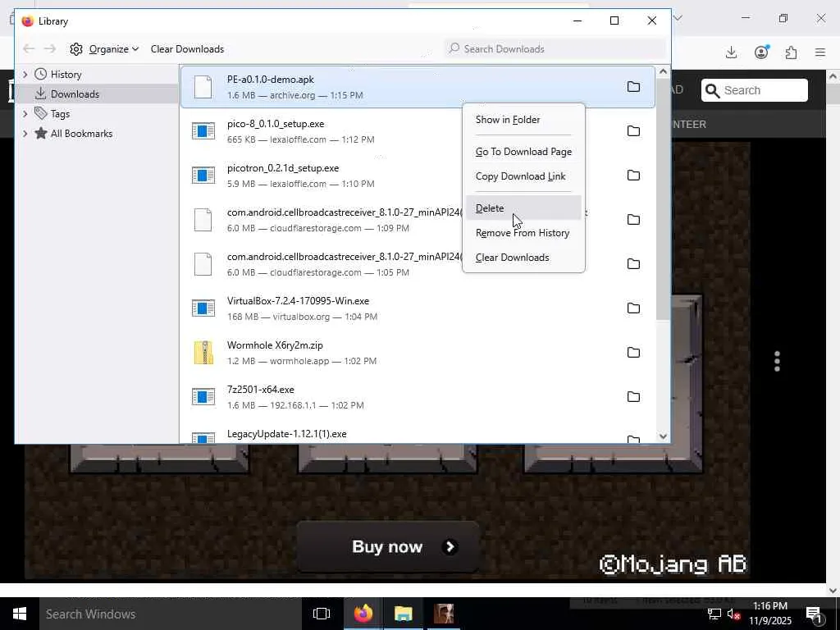Select History in the Library sidebar
This screenshot has height=630, width=840.
[97, 75]
